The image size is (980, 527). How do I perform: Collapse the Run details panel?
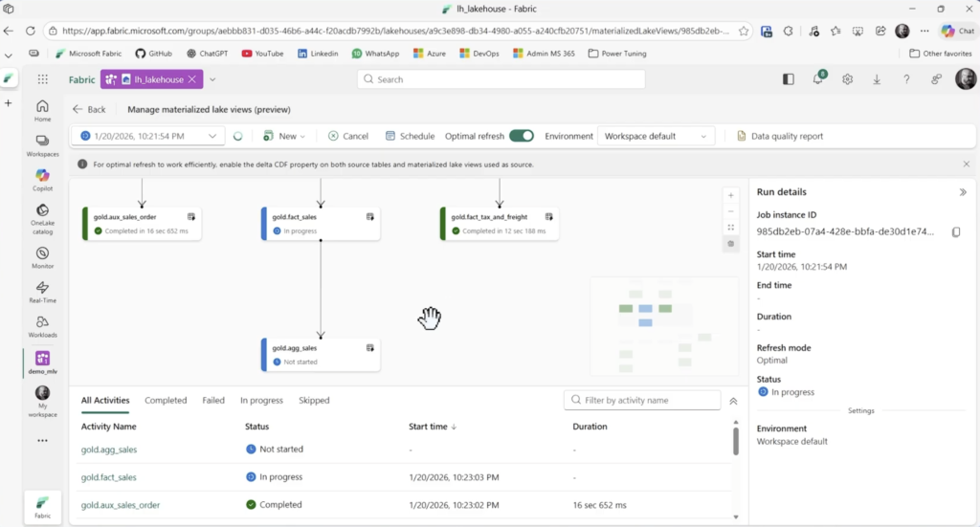tap(963, 192)
